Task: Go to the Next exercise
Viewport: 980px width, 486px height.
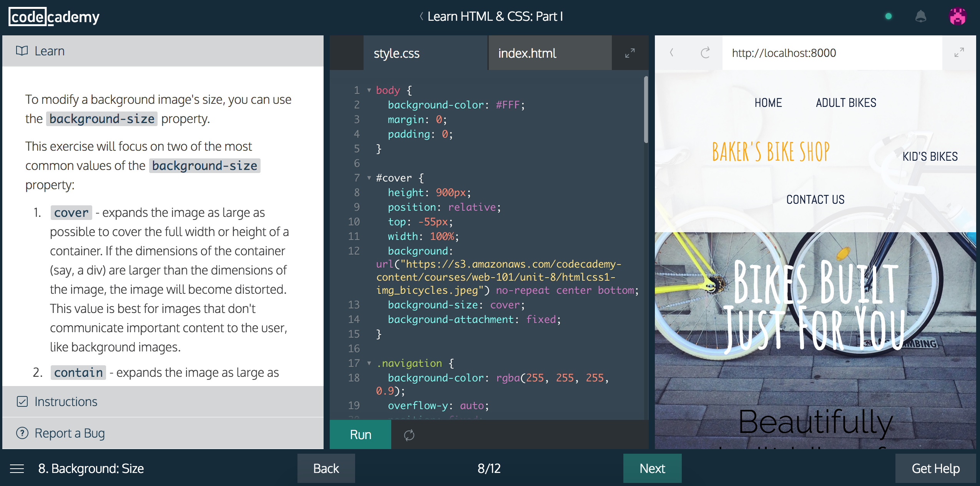Action: [652, 468]
